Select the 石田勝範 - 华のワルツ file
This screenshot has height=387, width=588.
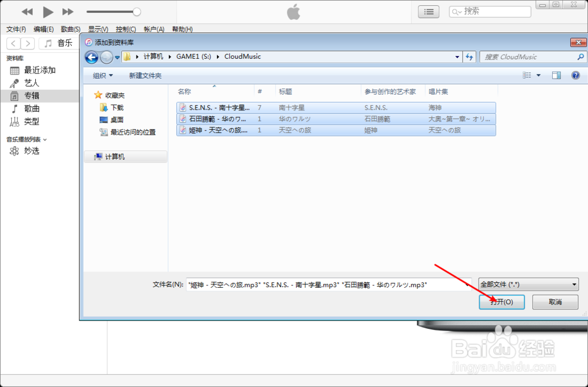click(336, 119)
